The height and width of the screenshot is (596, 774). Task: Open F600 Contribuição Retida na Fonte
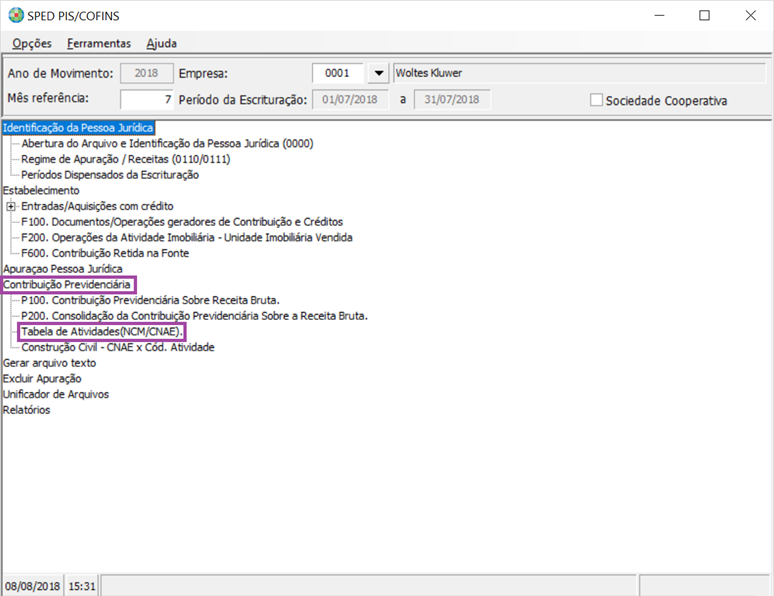pos(105,253)
